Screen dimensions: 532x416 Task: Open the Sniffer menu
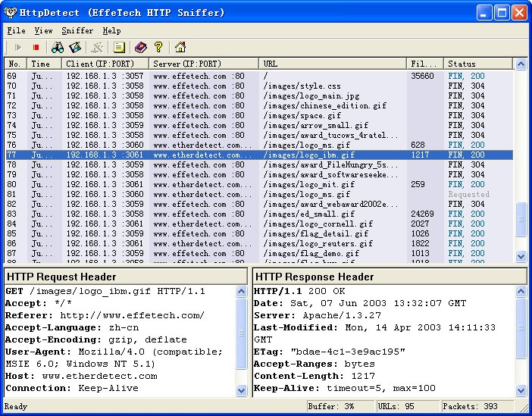[x=77, y=30]
